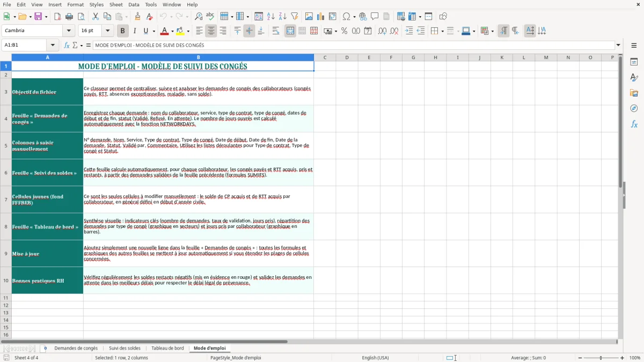This screenshot has width=644, height=362.
Task: Open the sidebar Styles panel
Action: click(x=634, y=77)
